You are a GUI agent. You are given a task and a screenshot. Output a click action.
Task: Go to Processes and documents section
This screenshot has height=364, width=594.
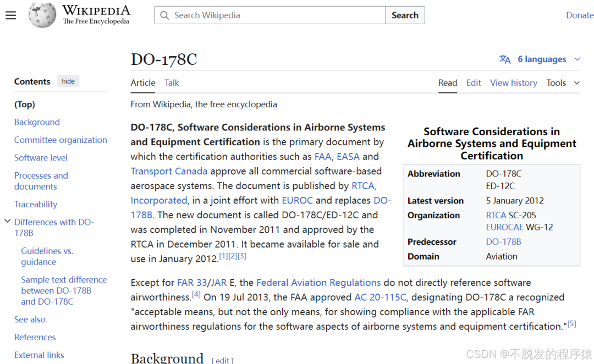click(41, 181)
